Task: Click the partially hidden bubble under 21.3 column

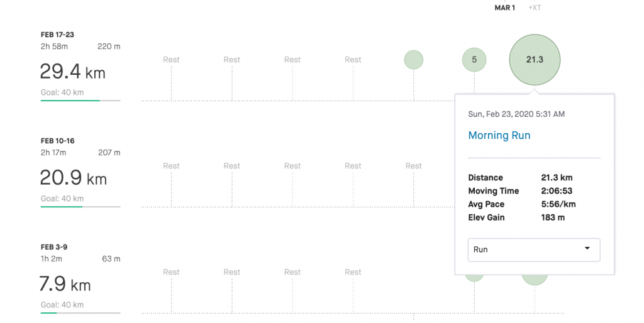Action: pos(535,280)
